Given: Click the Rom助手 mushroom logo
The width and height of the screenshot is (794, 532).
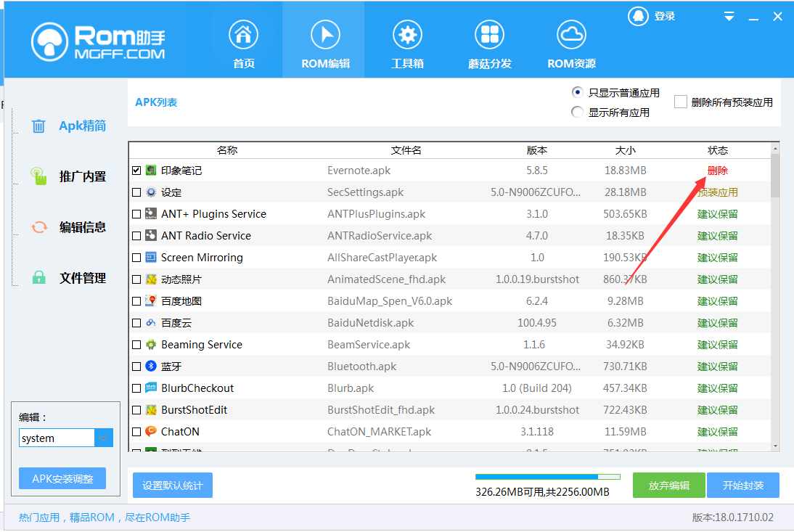Looking at the screenshot, I should (x=49, y=42).
